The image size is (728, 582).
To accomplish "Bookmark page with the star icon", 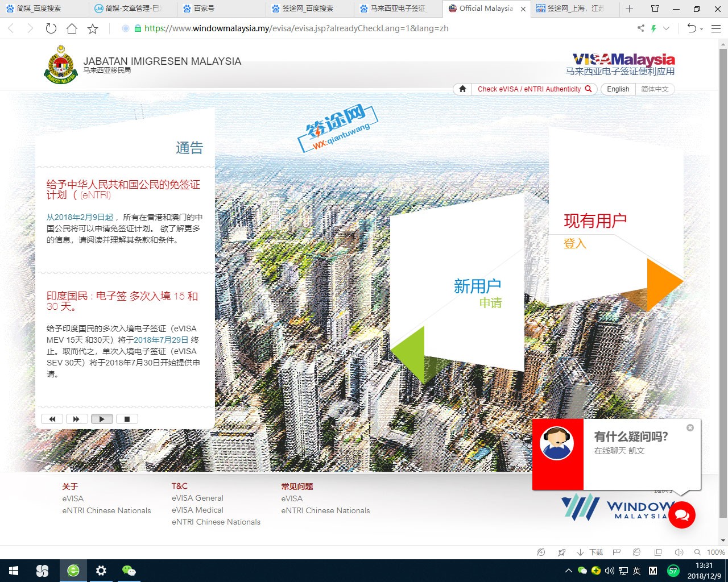I will click(93, 28).
